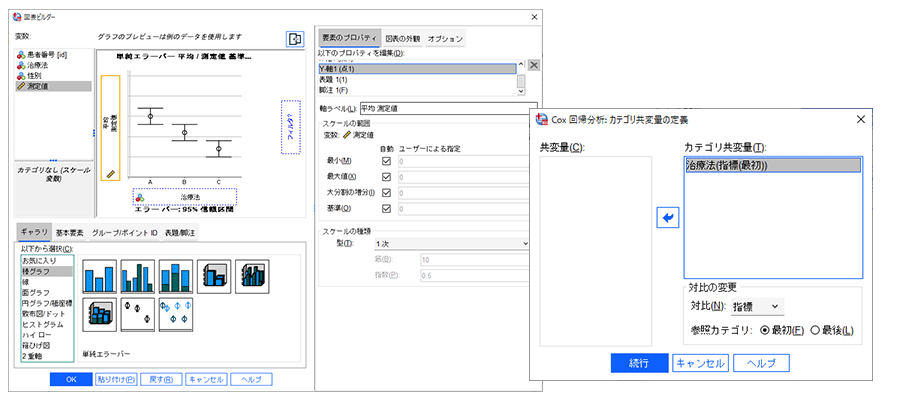Click ヘルプ in Cox regression dialog

[x=762, y=363]
